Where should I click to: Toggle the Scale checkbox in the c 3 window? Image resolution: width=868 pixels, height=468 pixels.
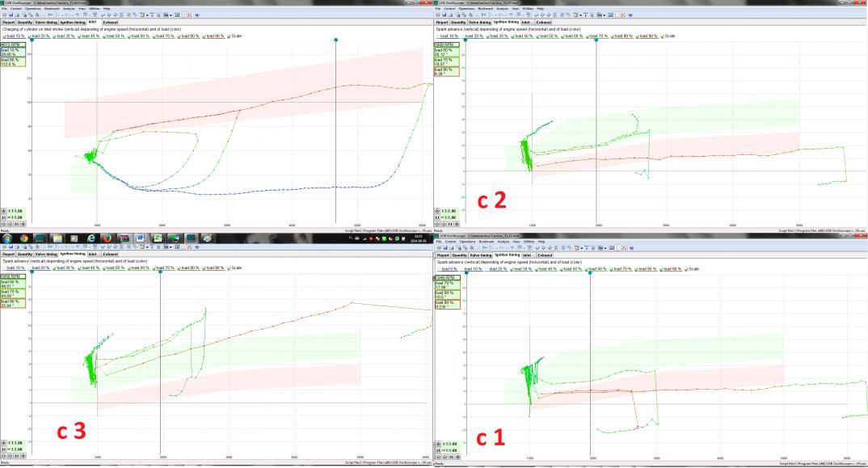(234, 268)
